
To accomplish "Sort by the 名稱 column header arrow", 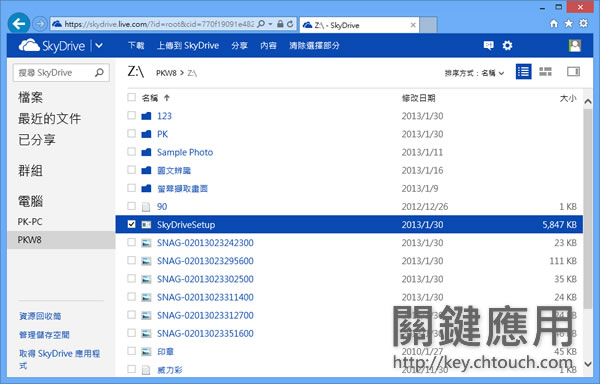I will [x=166, y=98].
